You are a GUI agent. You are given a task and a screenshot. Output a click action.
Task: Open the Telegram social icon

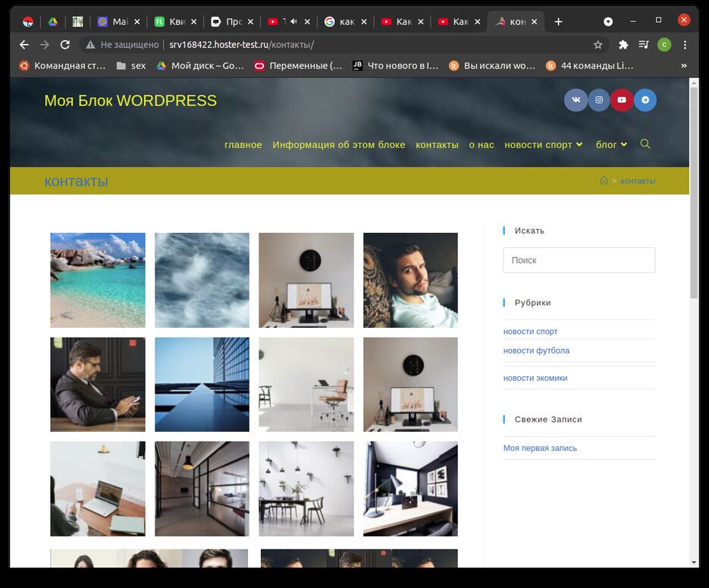(645, 100)
